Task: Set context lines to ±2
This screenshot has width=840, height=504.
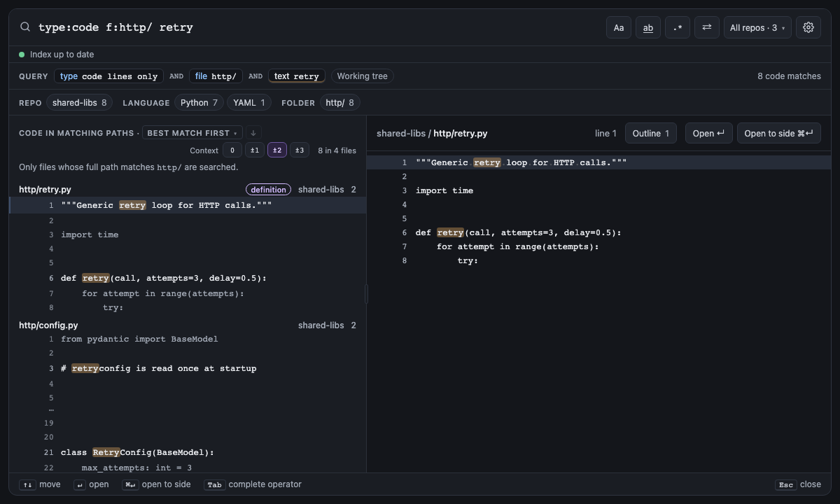Action: 277,150
